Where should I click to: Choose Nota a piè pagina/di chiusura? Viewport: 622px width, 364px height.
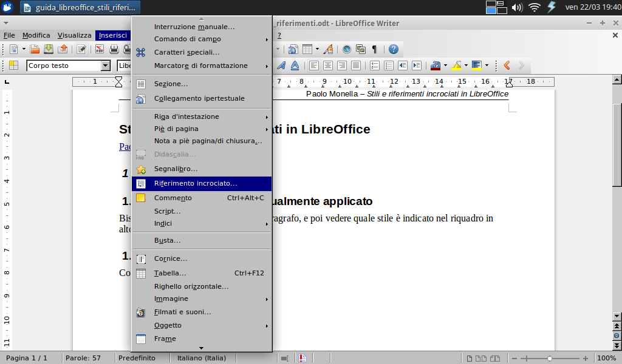click(202, 141)
